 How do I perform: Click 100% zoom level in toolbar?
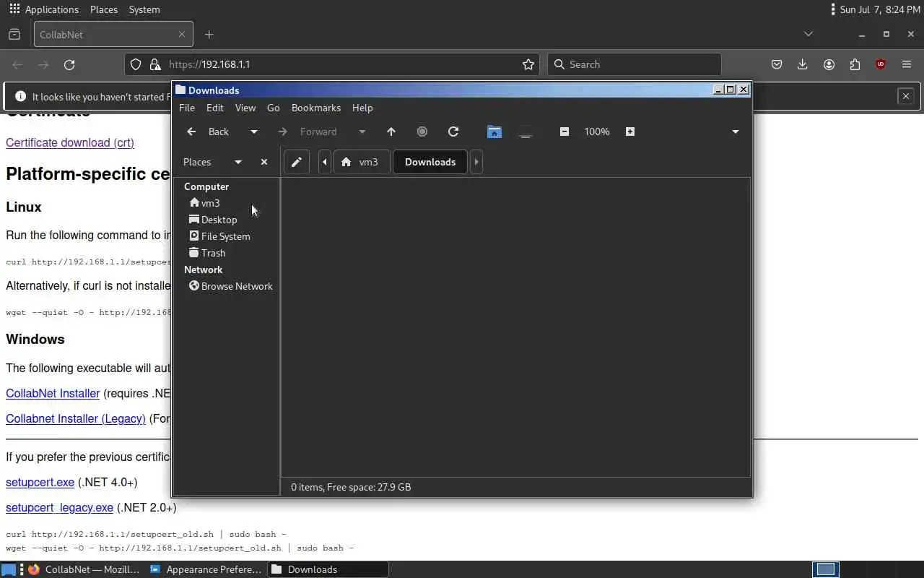tap(597, 131)
